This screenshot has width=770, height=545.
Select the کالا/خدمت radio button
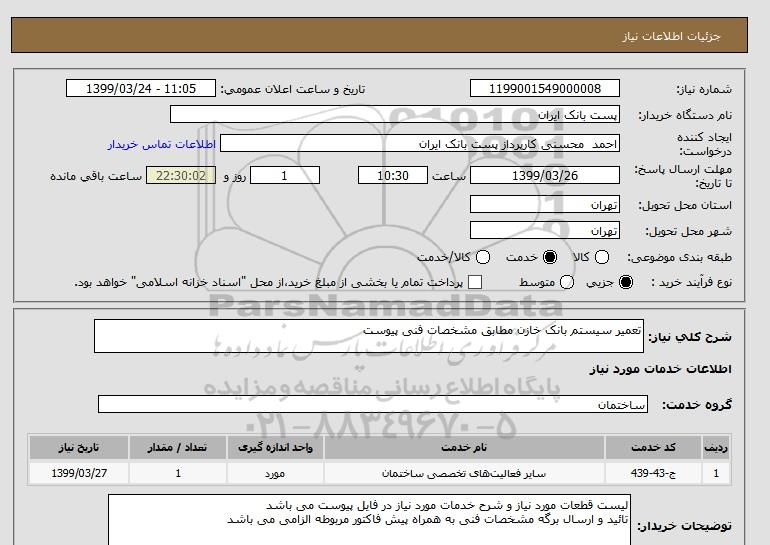(483, 257)
